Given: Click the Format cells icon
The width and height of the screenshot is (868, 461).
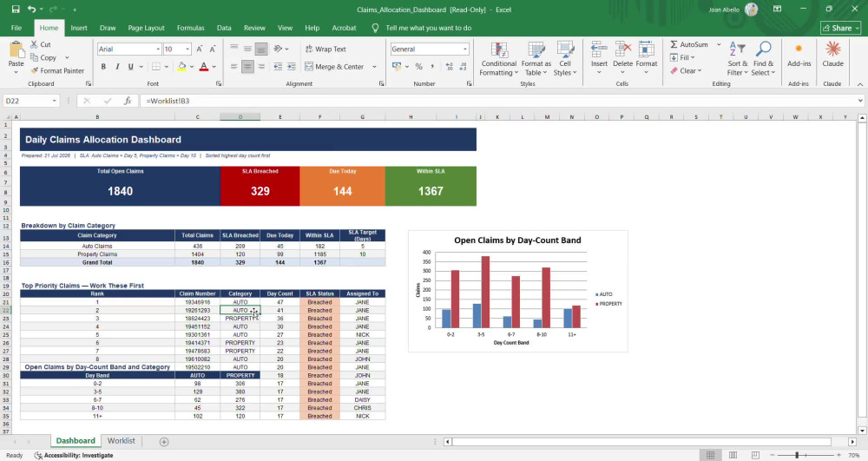Looking at the screenshot, I should [646, 49].
